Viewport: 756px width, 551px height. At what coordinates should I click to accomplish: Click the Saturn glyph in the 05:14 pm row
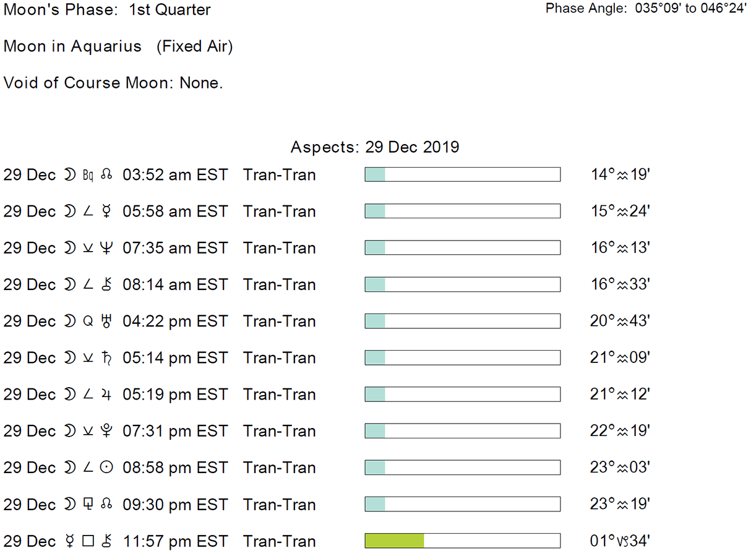pyautogui.click(x=106, y=358)
